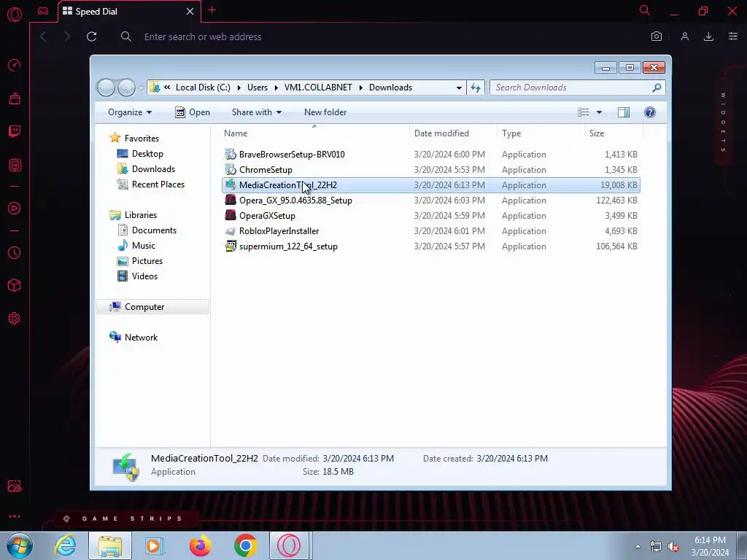Close the Speed Dial tab
The height and width of the screenshot is (560, 747).
(190, 11)
